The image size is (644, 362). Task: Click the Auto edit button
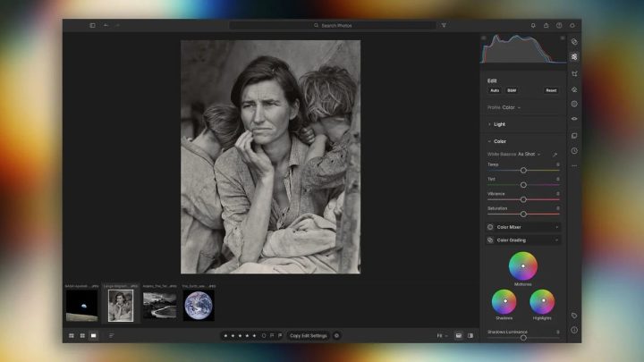pyautogui.click(x=495, y=90)
